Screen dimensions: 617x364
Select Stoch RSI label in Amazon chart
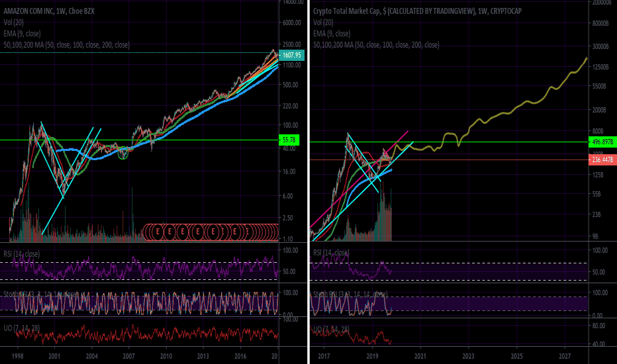[40, 295]
